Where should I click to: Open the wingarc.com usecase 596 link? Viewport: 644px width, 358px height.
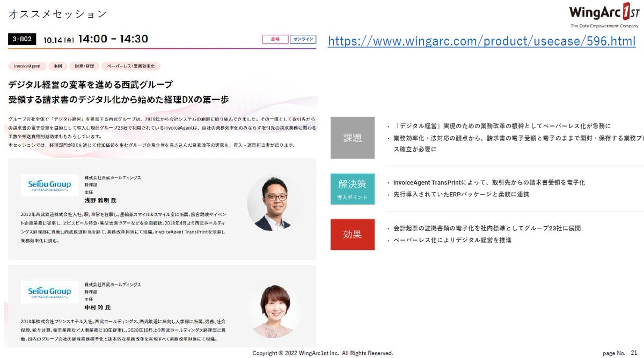(x=481, y=41)
